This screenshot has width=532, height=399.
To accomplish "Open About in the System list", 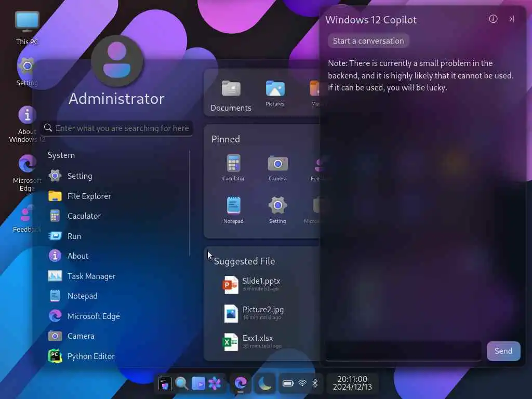I will [x=68, y=256].
